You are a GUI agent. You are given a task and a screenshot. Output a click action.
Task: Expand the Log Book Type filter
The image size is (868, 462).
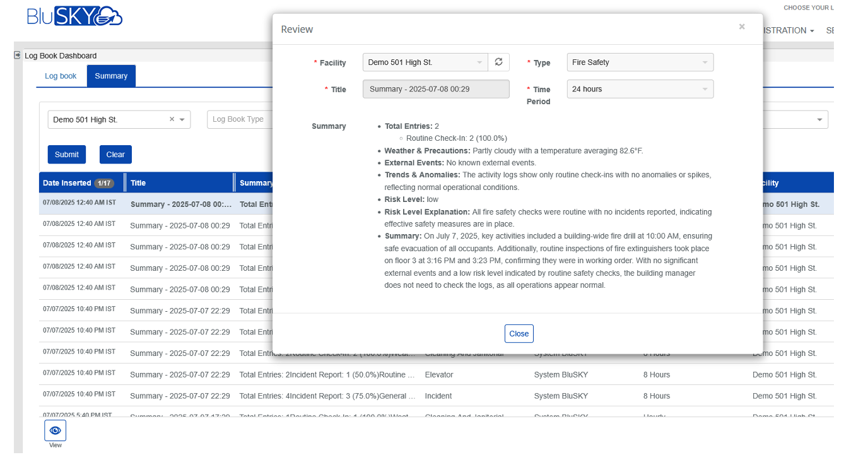[240, 119]
